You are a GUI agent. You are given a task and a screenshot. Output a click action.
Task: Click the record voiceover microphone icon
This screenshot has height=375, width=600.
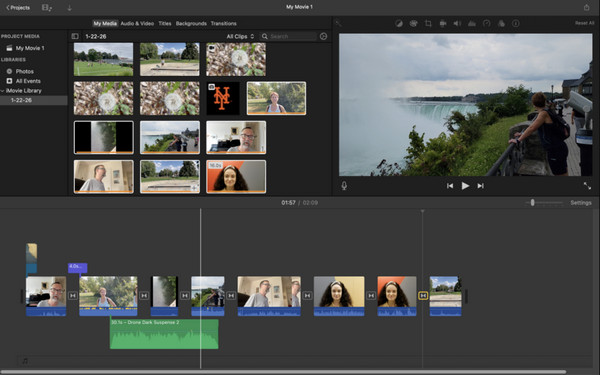pyautogui.click(x=344, y=186)
